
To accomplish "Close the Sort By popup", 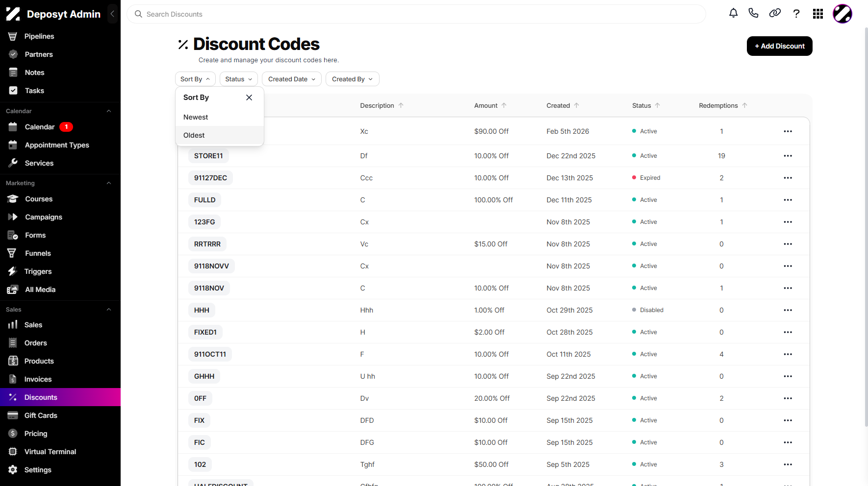I will coord(249,97).
